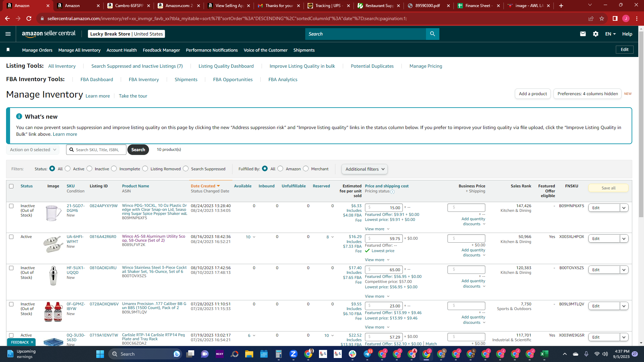This screenshot has width=644, height=362.
Task: Click the Take the tour link
Action: 133,96
